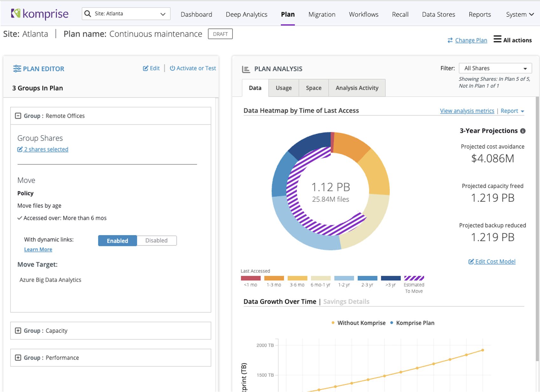Click the 1-3 mo orange legend swatch

coord(274,278)
